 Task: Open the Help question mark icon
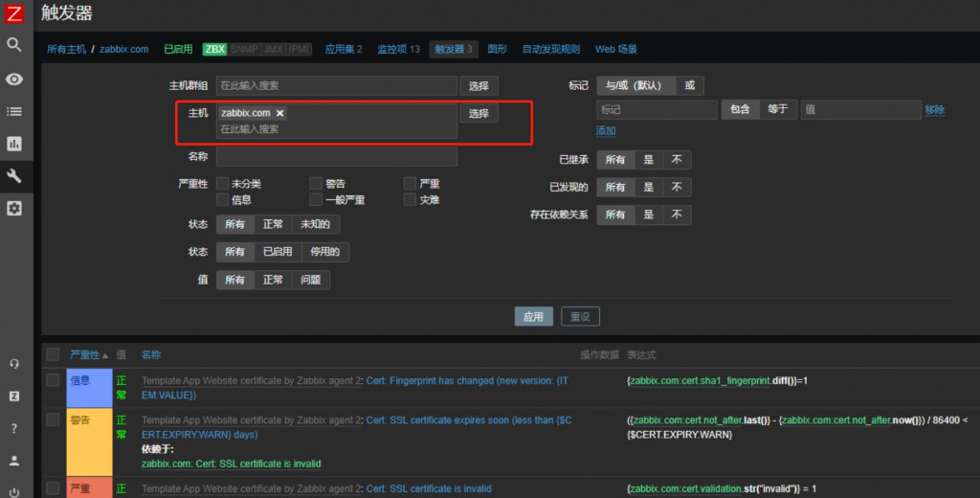13,428
